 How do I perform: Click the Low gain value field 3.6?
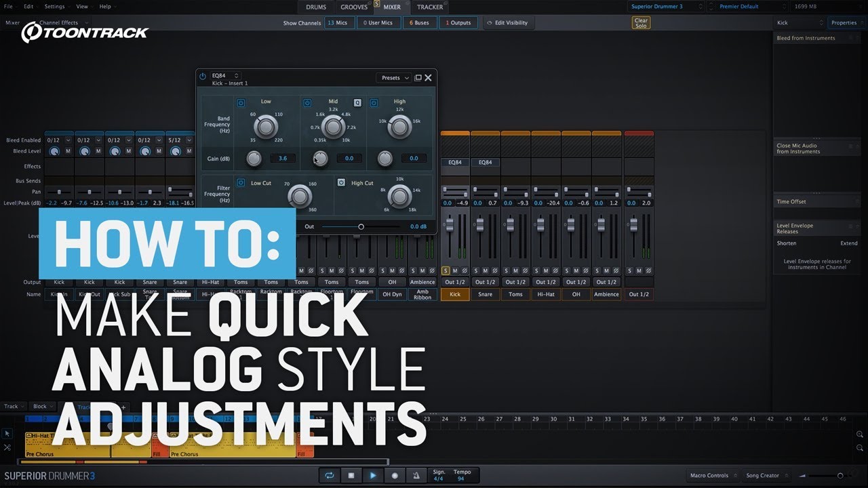pyautogui.click(x=283, y=159)
